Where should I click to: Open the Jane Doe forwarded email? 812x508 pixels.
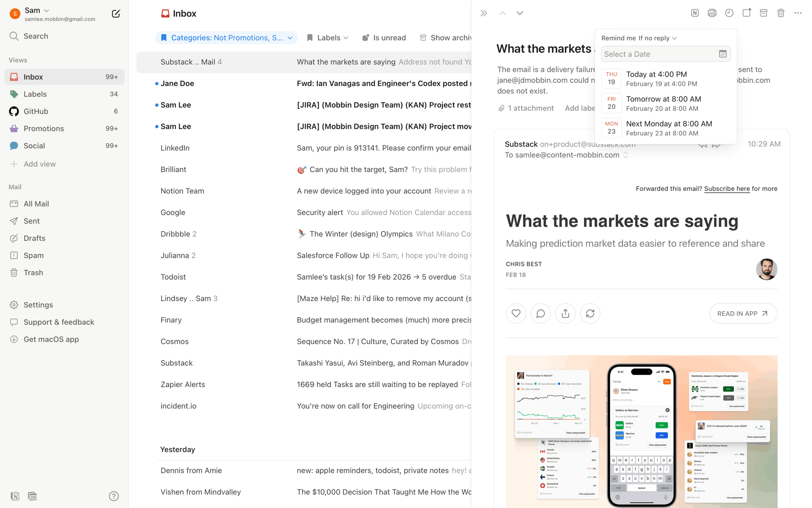304,83
